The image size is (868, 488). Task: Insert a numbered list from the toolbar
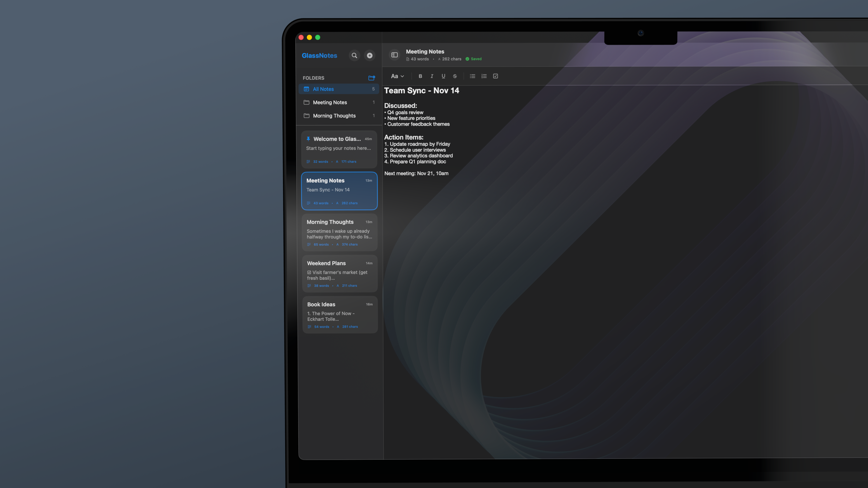point(484,76)
